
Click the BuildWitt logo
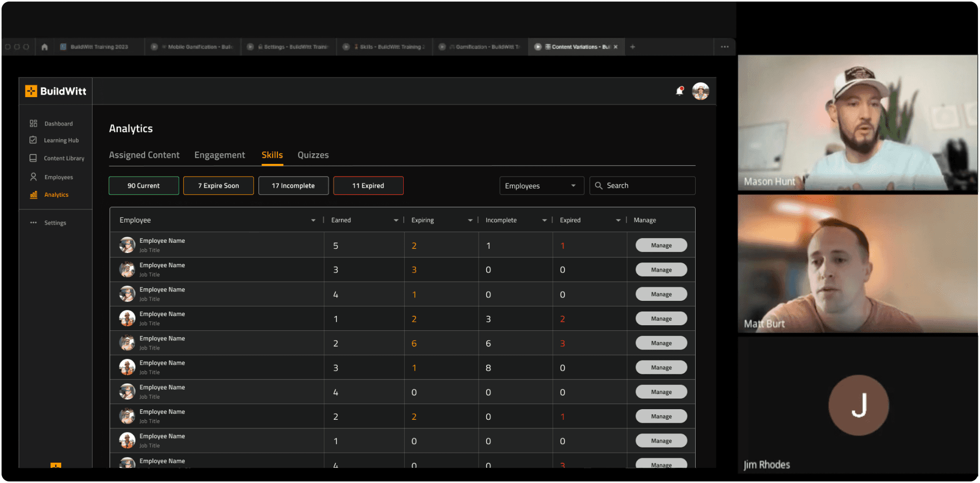(56, 91)
